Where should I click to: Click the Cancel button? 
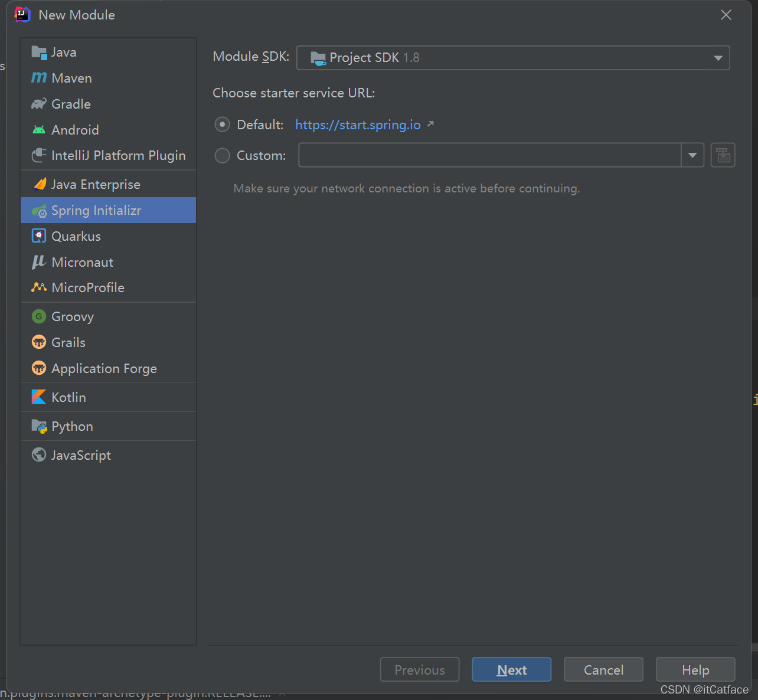pos(603,669)
